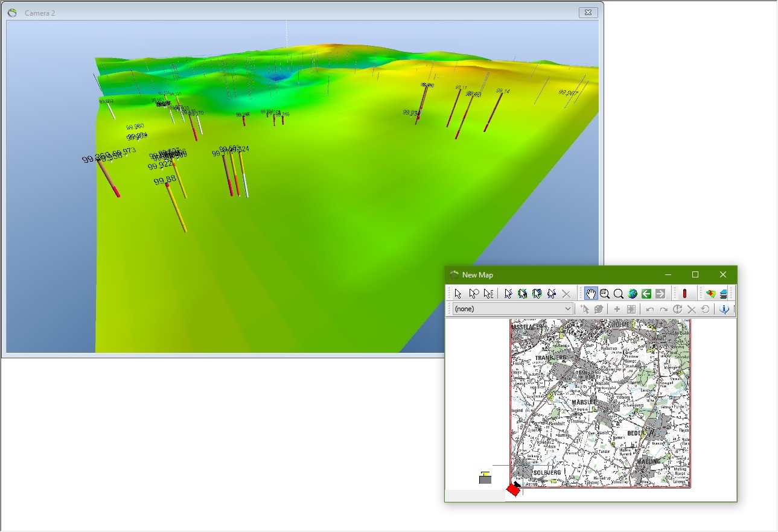Close the Camera 2 window
Screen dimensions: 778x532
click(588, 12)
